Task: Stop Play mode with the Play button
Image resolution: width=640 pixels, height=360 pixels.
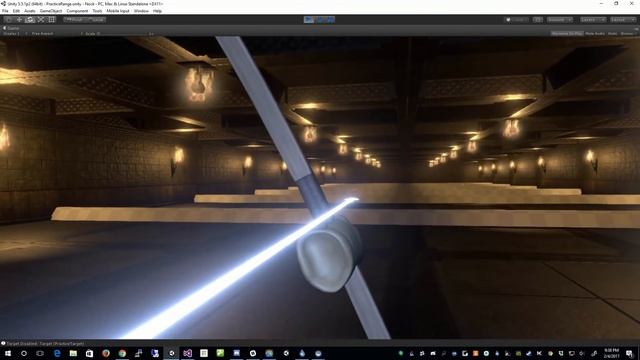Action: coord(309,20)
